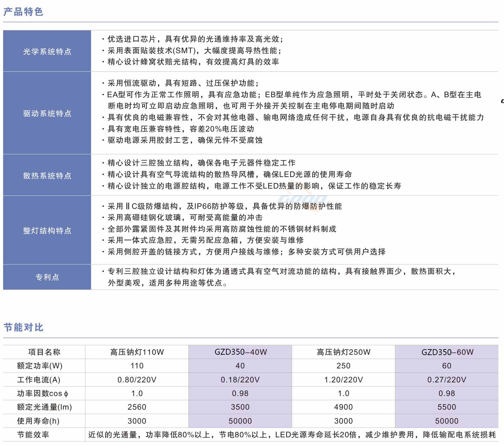Select the 整灯结构特点 row header

(x=47, y=231)
